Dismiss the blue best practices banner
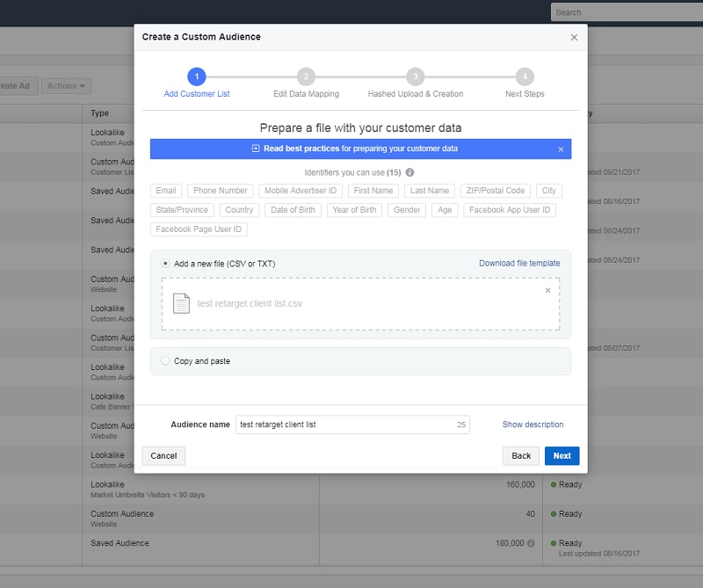The image size is (703, 588). [561, 149]
